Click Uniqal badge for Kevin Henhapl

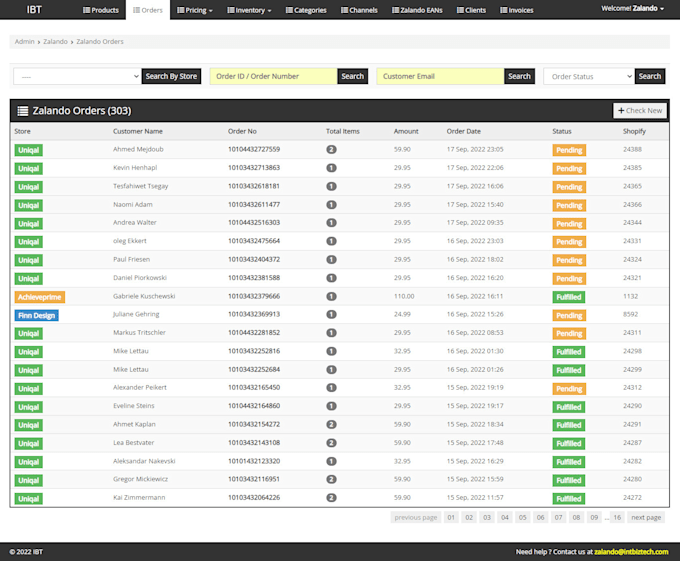29,169
